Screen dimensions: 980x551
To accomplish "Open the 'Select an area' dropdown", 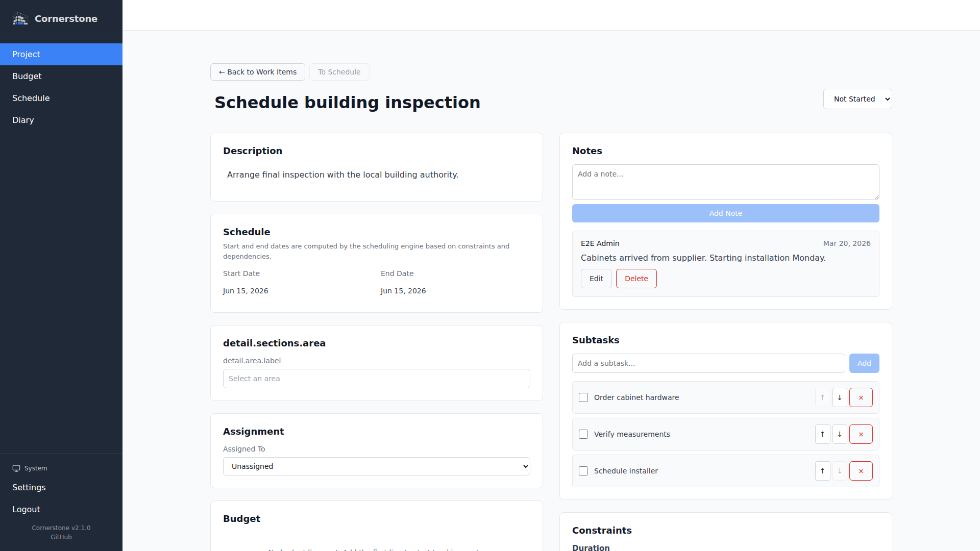I will click(376, 378).
